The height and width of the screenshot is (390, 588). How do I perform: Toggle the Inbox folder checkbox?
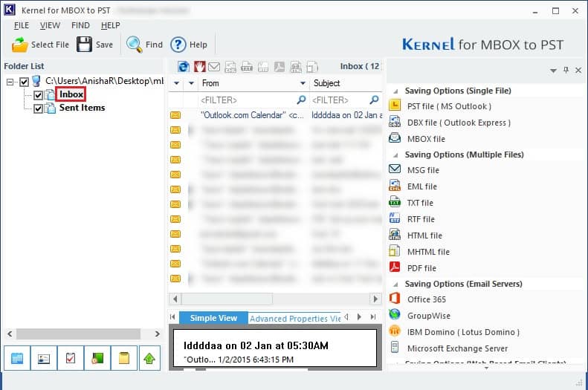point(38,95)
